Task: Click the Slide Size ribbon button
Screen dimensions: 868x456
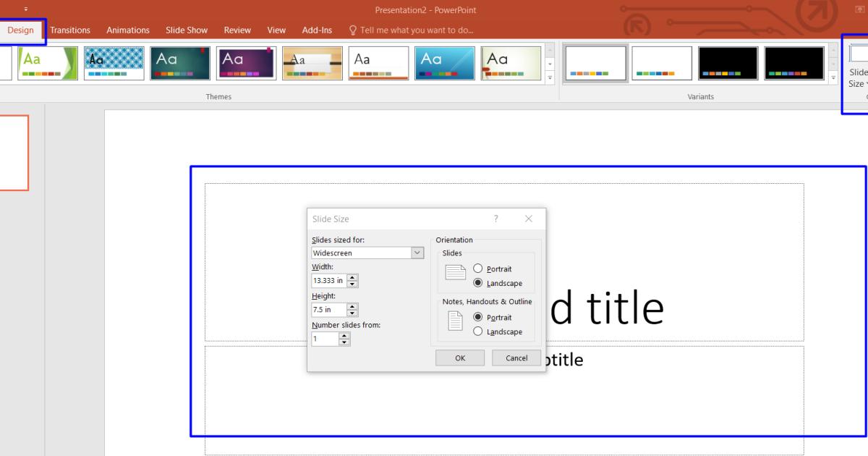Action: 857,69
